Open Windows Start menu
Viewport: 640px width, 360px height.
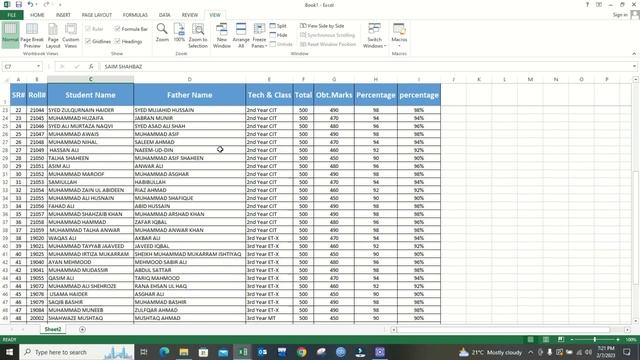click(x=9, y=352)
